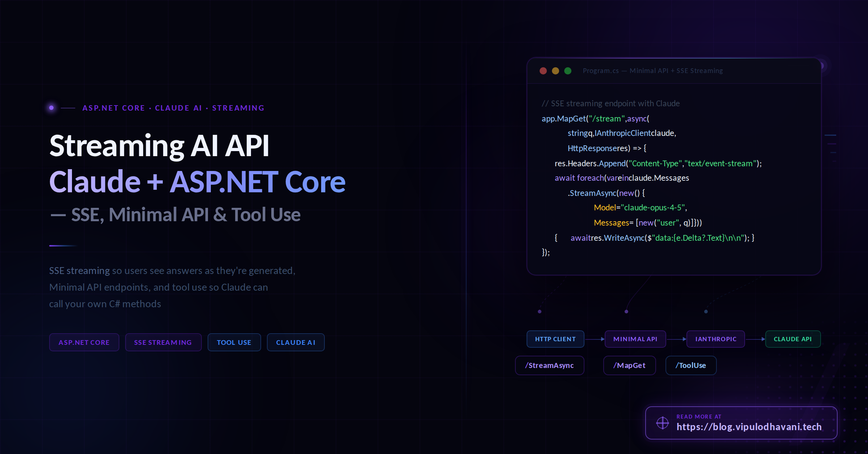Viewport: 868px width, 454px height.
Task: Click the closing }); code line
Action: pyautogui.click(x=546, y=252)
